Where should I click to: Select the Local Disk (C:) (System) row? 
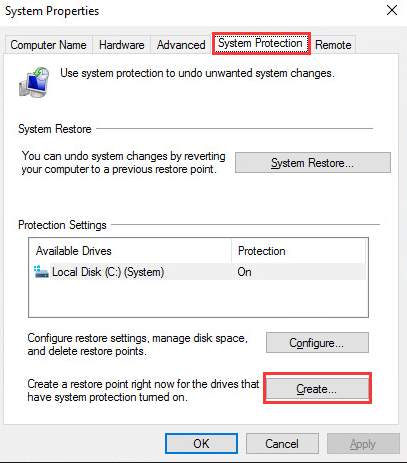(x=198, y=272)
